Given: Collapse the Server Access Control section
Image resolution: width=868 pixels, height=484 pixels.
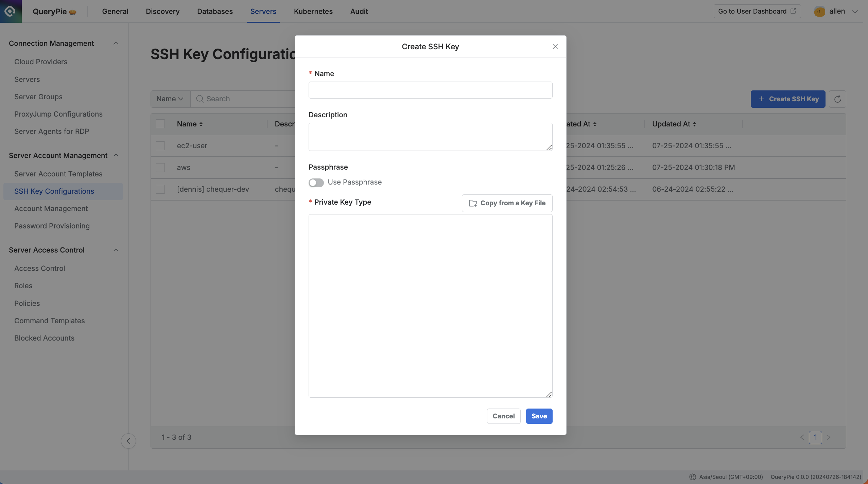Looking at the screenshot, I should 116,250.
